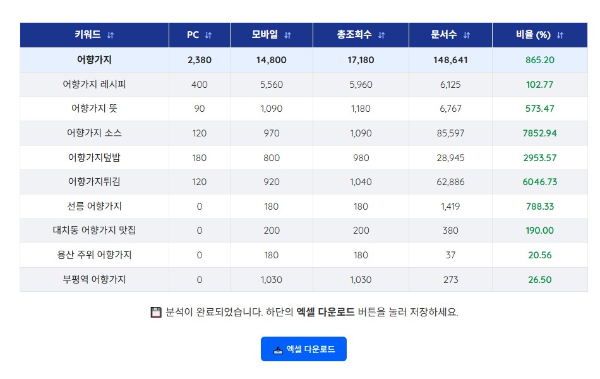This screenshot has width=600, height=379.
Task: Sort by 키워드 column sort icon
Action: coord(111,35)
